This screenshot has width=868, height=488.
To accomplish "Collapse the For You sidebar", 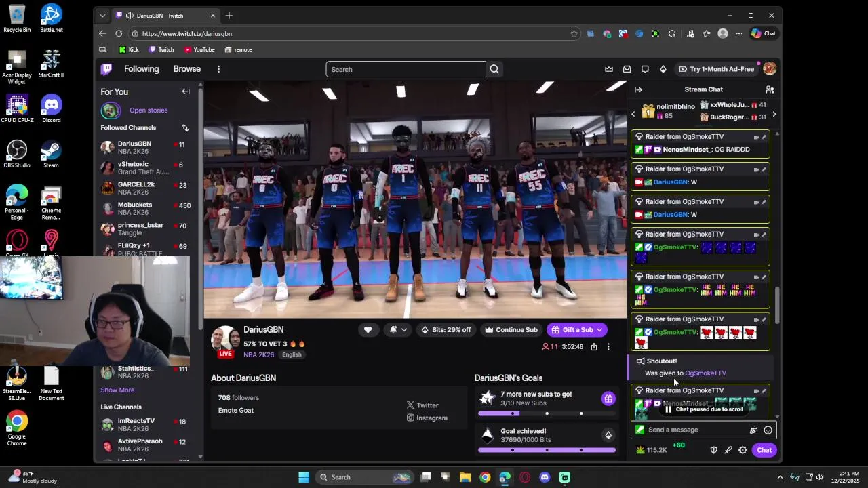I will [186, 91].
